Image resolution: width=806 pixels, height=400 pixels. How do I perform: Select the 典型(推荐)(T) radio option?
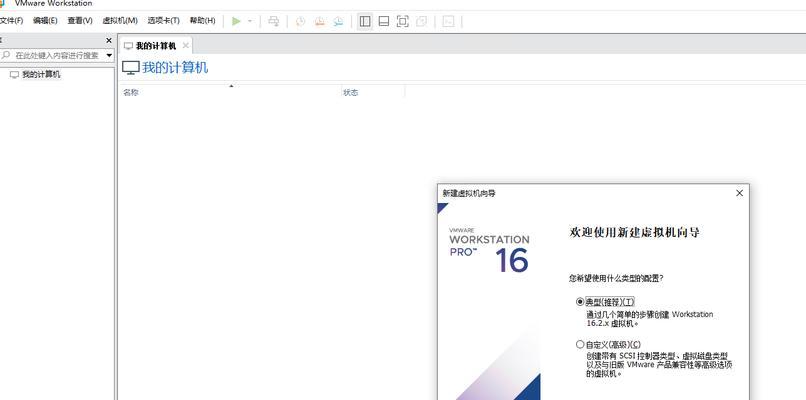tap(580, 302)
